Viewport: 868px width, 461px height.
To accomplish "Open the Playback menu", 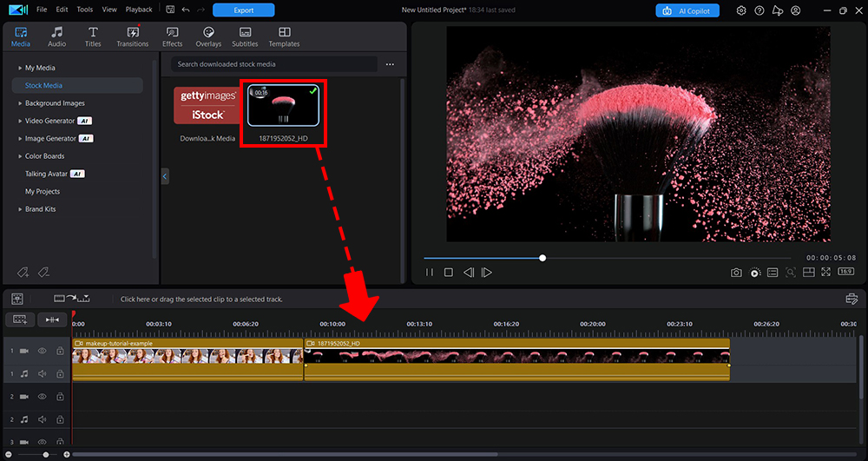I will pos(138,10).
